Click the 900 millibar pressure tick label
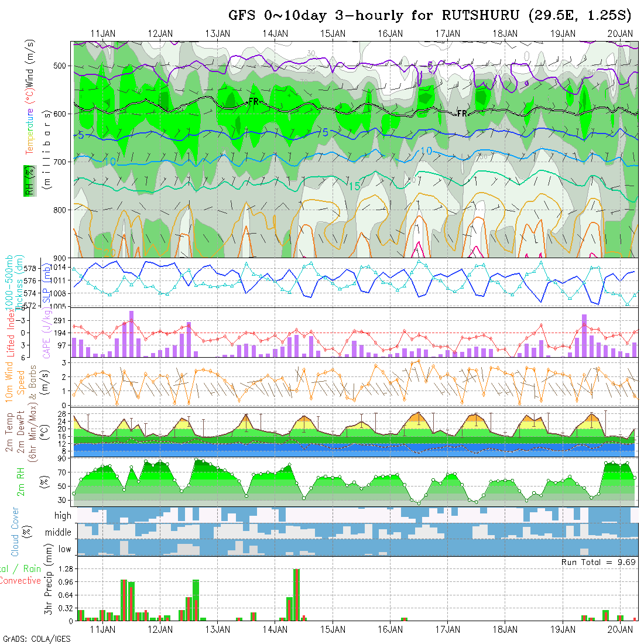This screenshot has width=644, height=644. 61,258
